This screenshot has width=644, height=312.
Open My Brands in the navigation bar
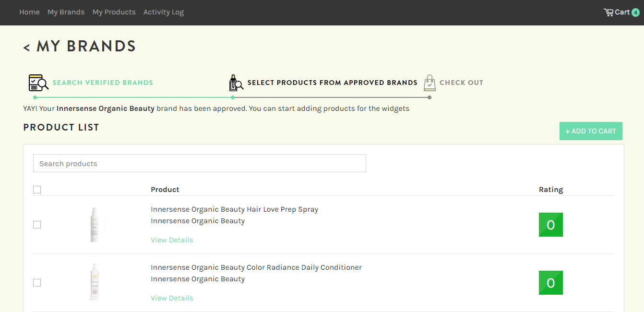coord(66,12)
